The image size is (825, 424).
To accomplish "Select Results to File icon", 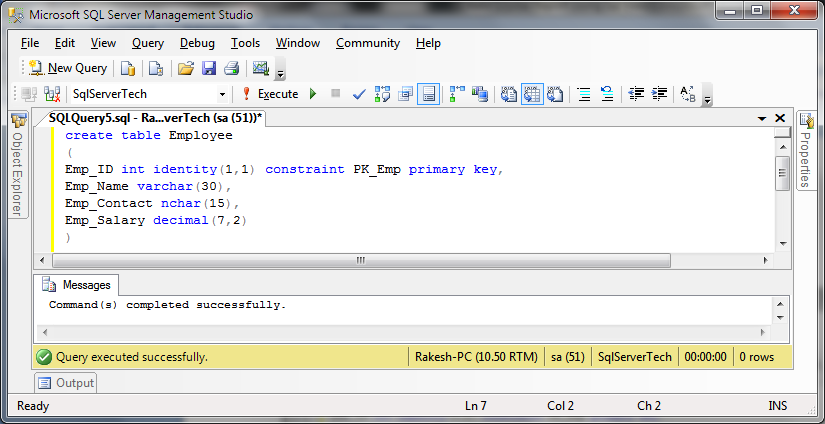I will pyautogui.click(x=555, y=95).
